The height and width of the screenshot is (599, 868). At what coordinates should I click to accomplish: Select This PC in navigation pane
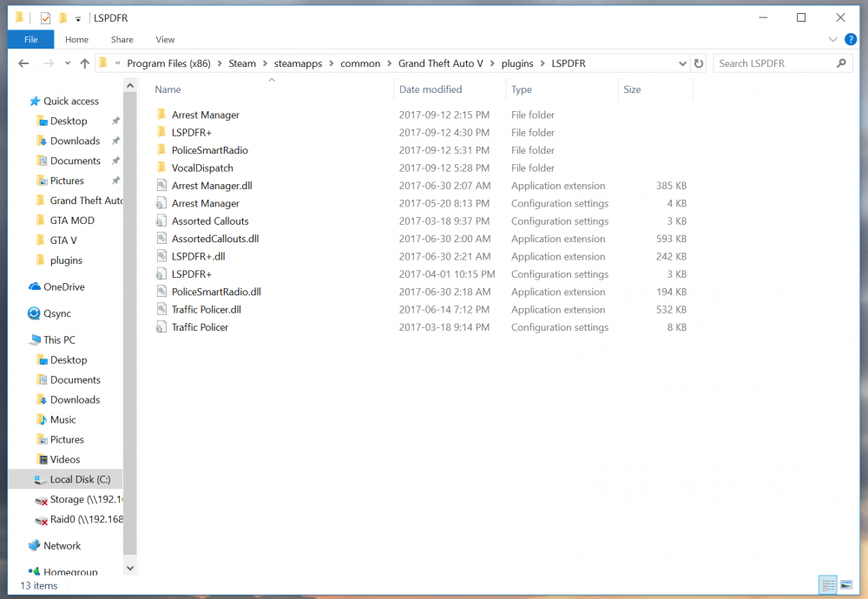[59, 340]
